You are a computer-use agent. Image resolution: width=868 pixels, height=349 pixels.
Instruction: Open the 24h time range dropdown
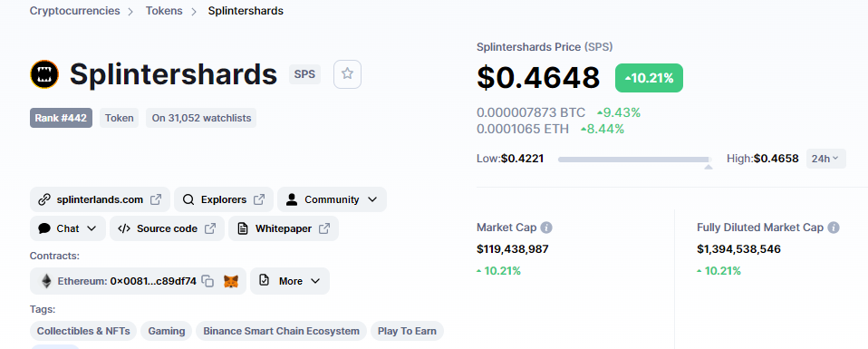pos(825,159)
